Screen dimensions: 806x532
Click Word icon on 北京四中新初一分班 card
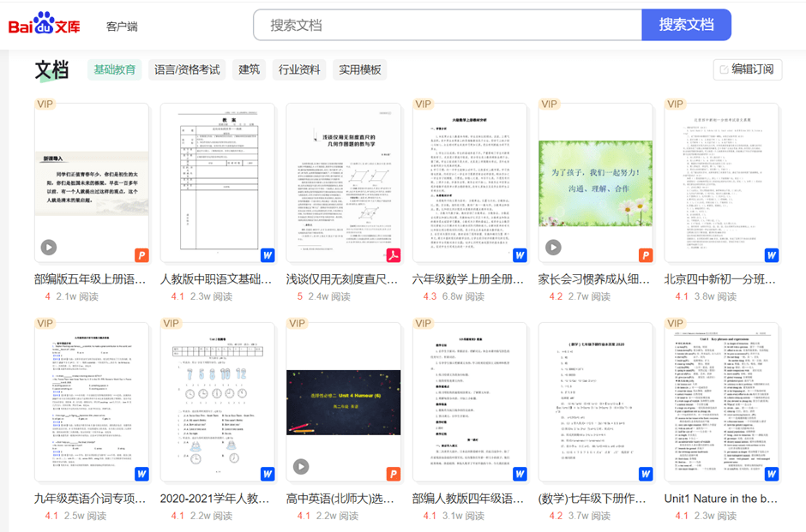tap(772, 255)
